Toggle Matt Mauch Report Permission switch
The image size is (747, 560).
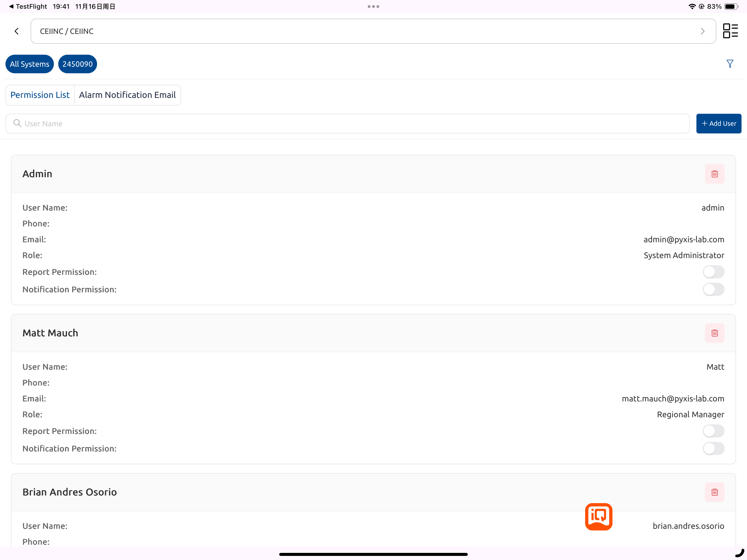(713, 431)
